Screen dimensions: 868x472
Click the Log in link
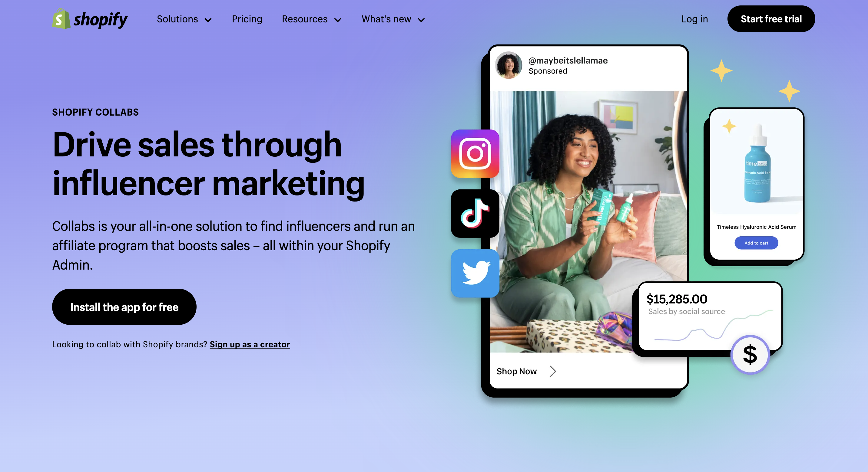click(x=695, y=18)
